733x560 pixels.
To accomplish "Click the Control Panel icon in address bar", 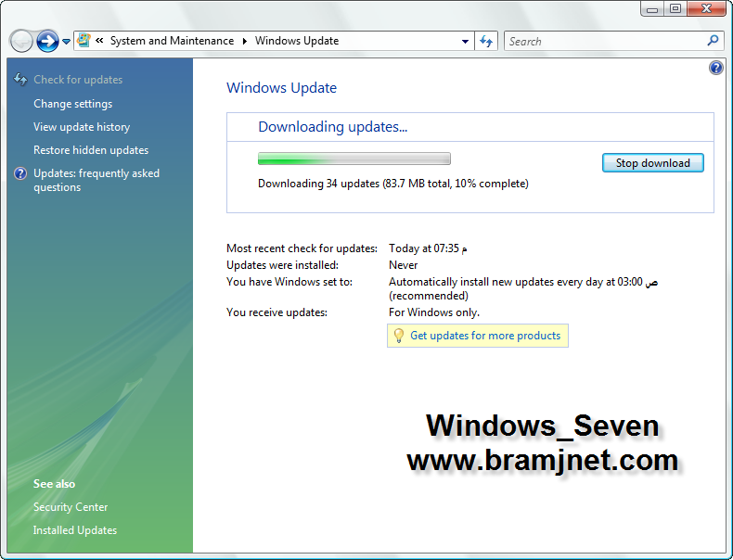I will [84, 41].
